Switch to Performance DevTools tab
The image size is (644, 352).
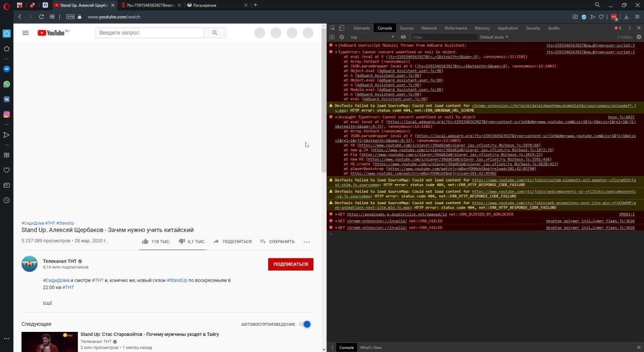(456, 28)
